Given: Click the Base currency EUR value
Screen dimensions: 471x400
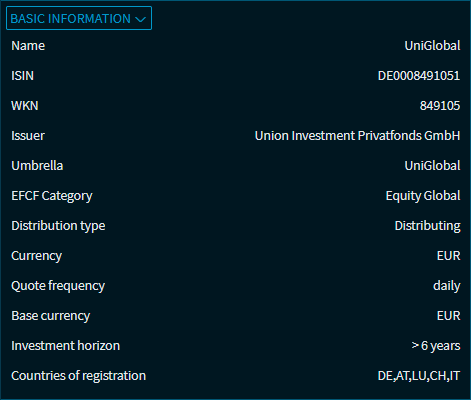Looking at the screenshot, I should pos(448,316).
